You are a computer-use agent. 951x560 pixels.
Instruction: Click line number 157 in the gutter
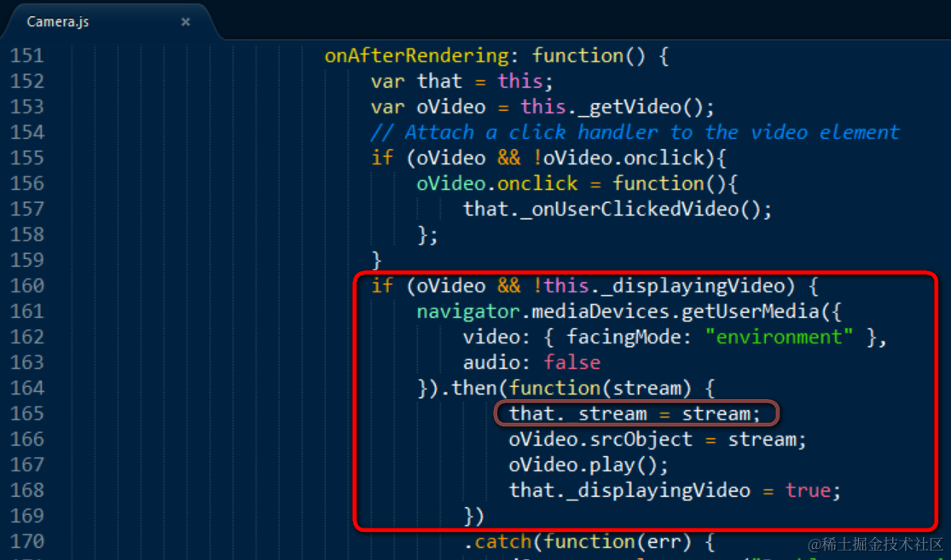click(27, 209)
